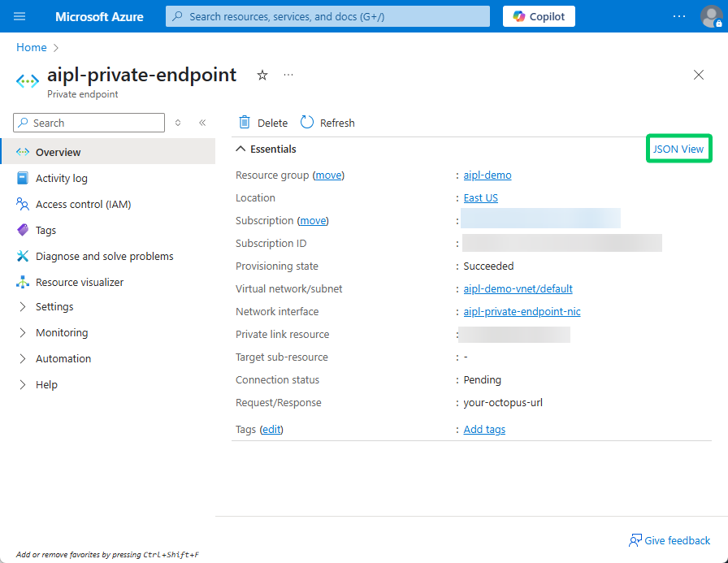Click the Subscription ID label
This screenshot has height=563, width=728.
pos(271,244)
